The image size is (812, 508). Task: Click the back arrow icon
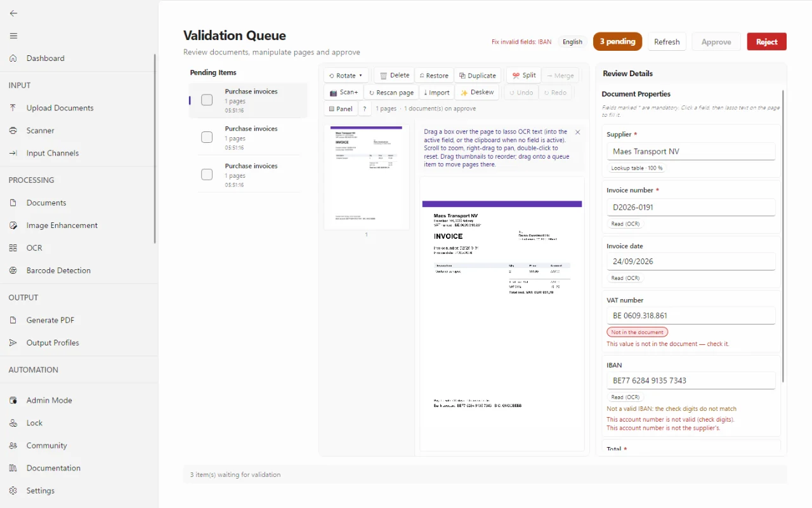point(13,13)
